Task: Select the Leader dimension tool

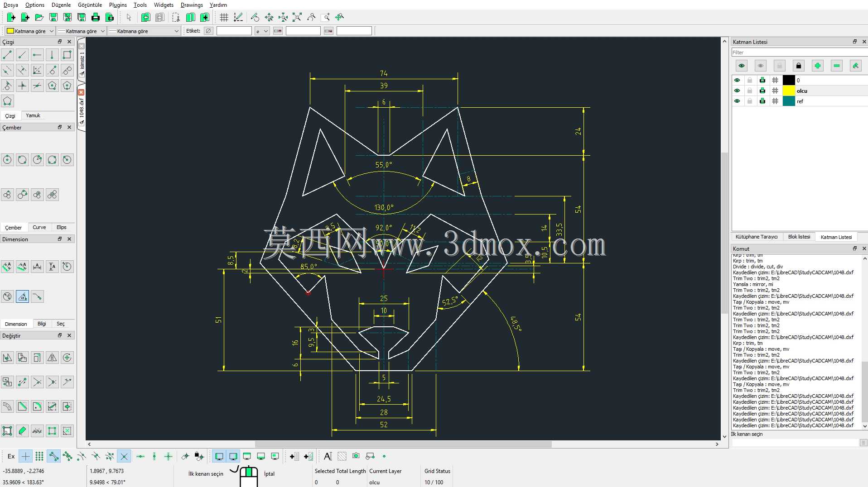Action: [x=37, y=297]
